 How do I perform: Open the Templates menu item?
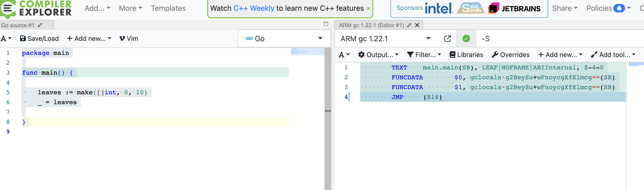click(x=168, y=8)
